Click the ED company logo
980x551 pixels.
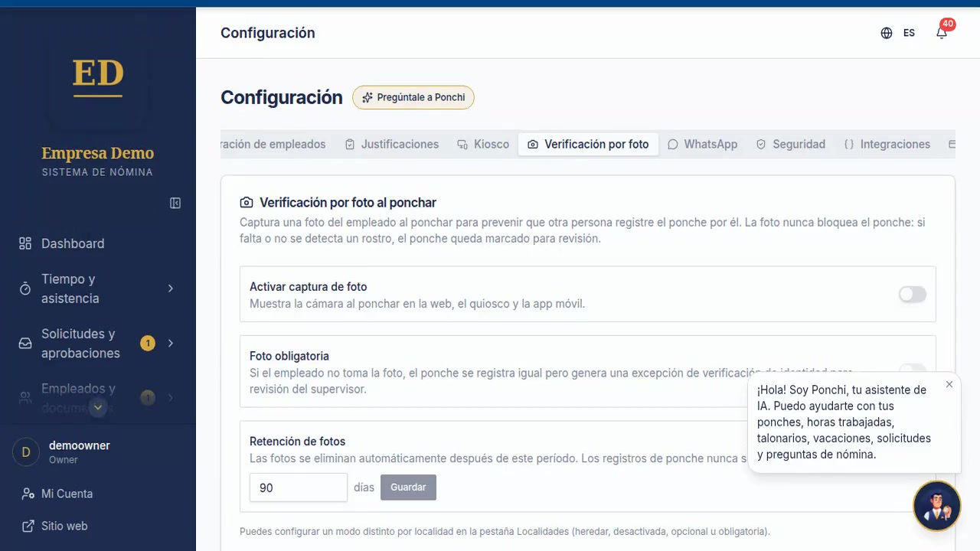click(x=98, y=77)
